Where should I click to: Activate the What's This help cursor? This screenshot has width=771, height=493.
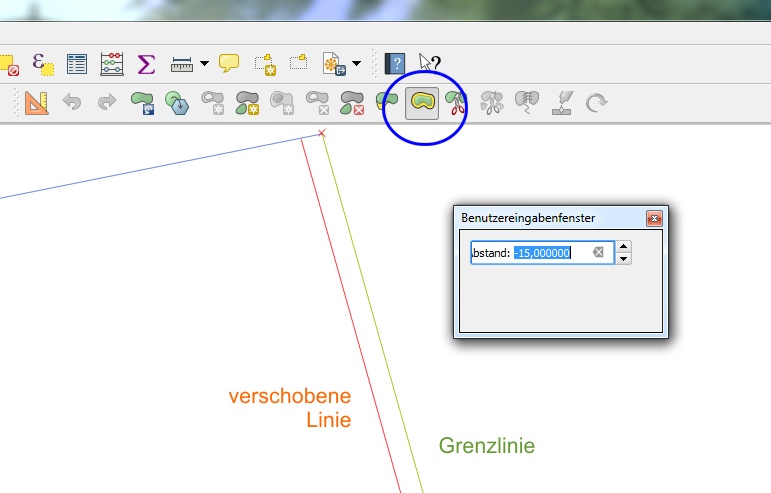(x=430, y=65)
